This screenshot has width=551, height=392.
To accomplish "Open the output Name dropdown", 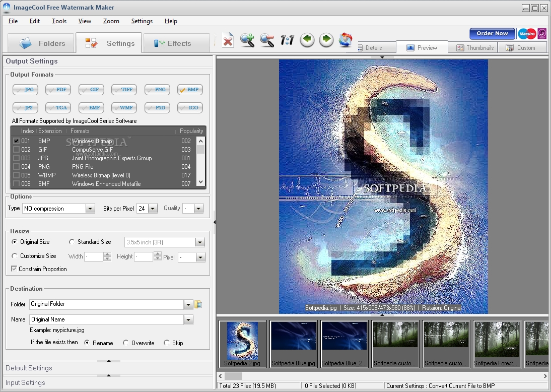I will click(x=188, y=319).
